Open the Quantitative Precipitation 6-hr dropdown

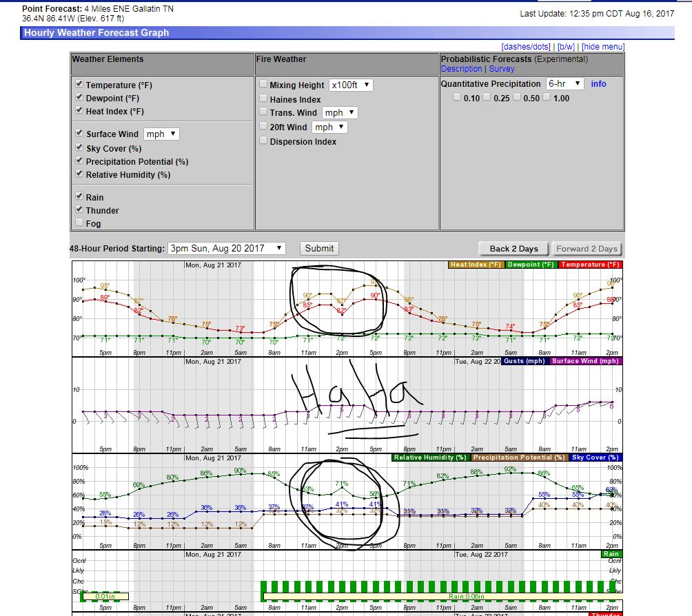(x=564, y=83)
